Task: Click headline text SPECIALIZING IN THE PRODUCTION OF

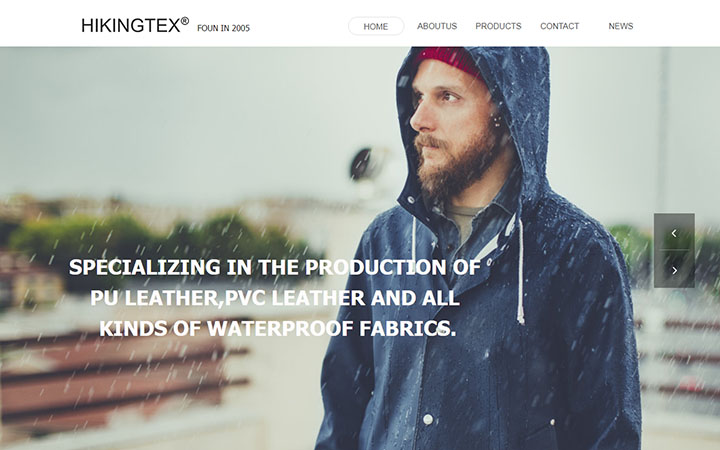Action: (x=275, y=267)
